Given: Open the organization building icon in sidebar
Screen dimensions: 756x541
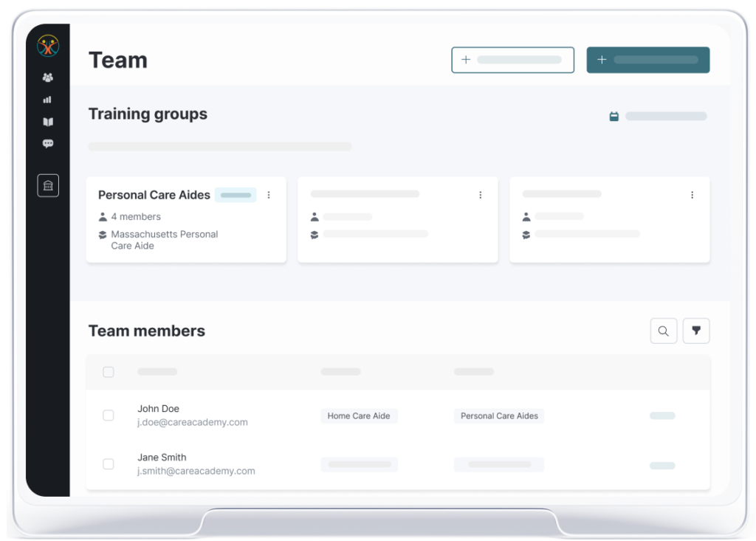Looking at the screenshot, I should (48, 185).
